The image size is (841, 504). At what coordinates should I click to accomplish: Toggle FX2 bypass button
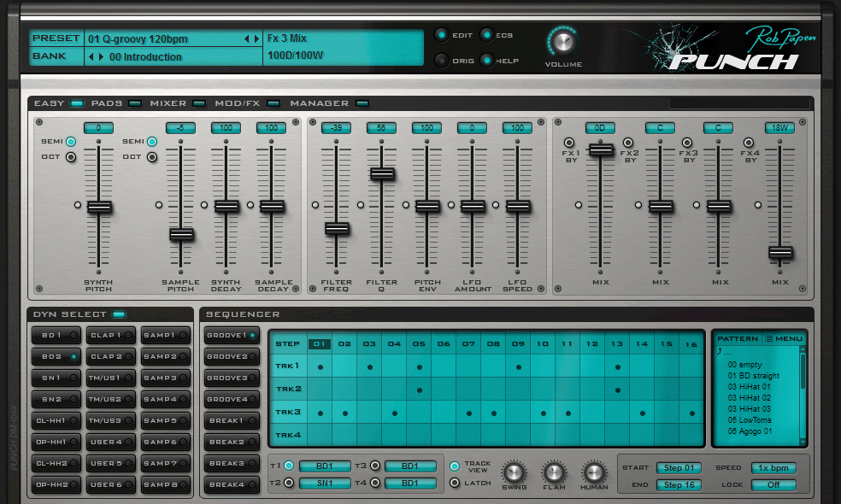[628, 143]
